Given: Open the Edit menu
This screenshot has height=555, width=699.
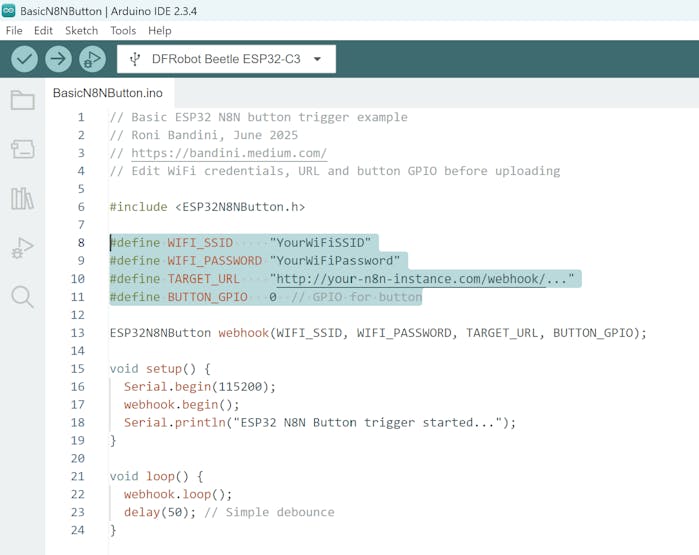Looking at the screenshot, I should (x=43, y=30).
